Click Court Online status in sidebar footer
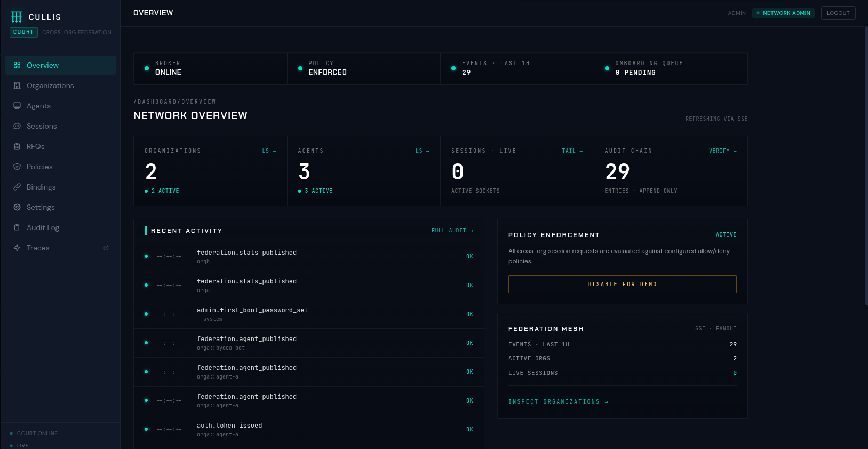868x449 pixels. click(34, 434)
